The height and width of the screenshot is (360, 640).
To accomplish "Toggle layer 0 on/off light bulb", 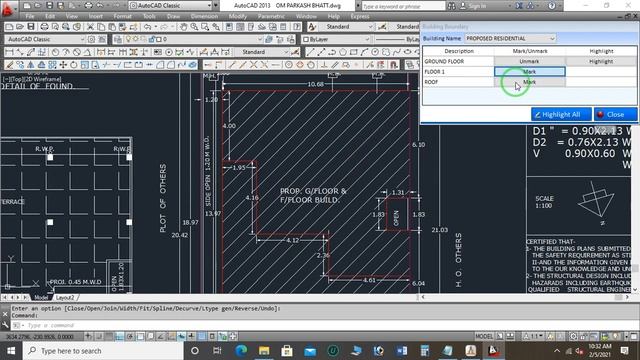I will tap(128, 40).
